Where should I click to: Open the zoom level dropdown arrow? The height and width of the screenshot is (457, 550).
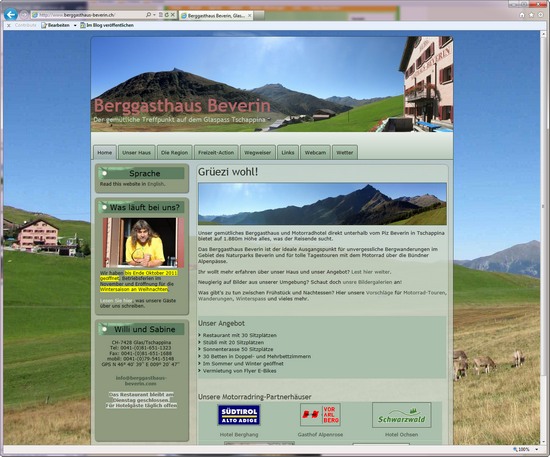click(537, 449)
